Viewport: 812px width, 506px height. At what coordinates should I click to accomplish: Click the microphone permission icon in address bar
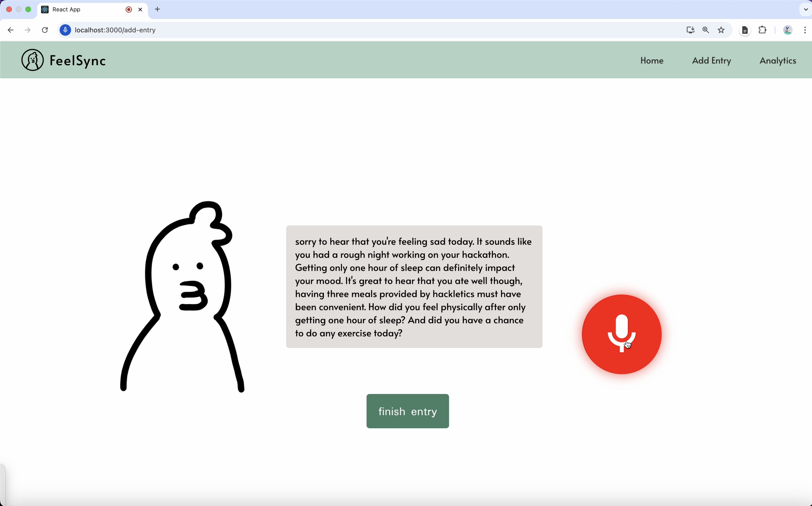65,30
